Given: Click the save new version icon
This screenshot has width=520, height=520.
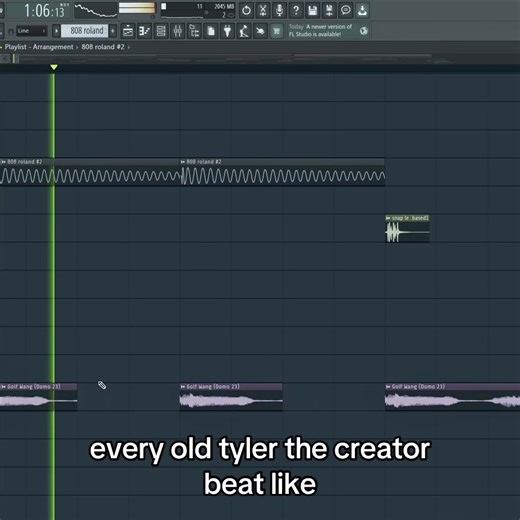Looking at the screenshot, I should coord(329,11).
